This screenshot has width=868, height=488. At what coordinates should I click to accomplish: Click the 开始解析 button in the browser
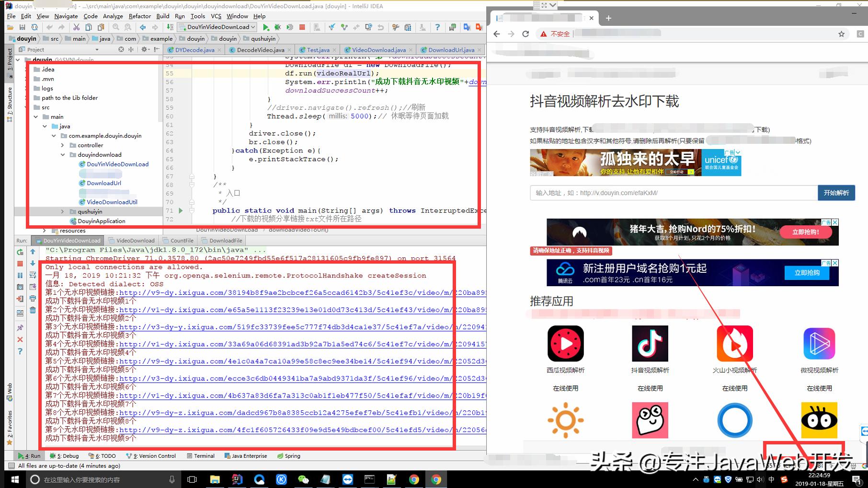tap(836, 193)
